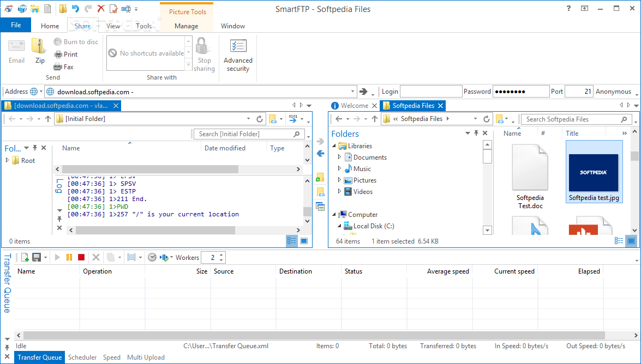Refresh the Initial Folder remote view
Image resolution: width=641 pixels, height=364 pixels.
point(260,119)
